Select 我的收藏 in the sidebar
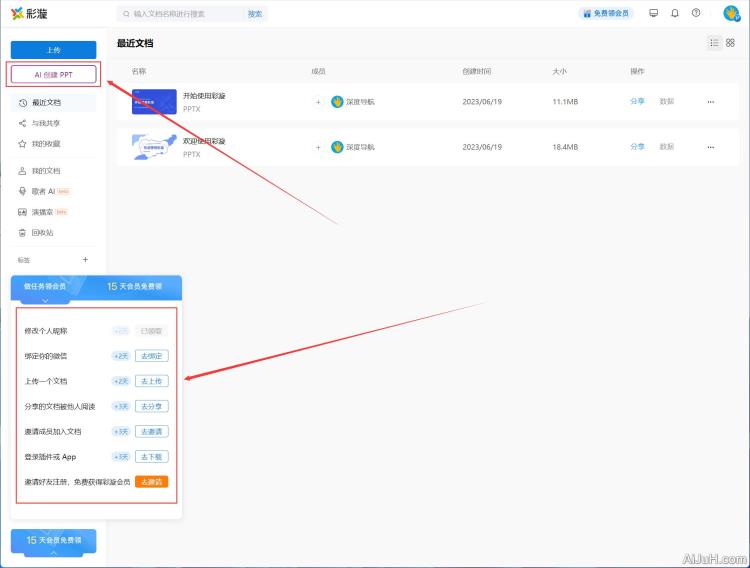 click(45, 144)
